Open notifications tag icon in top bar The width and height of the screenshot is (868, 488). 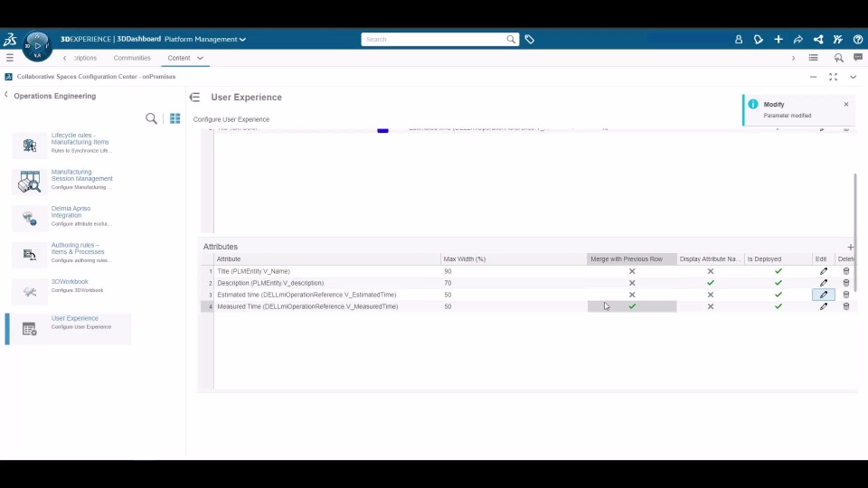click(759, 39)
